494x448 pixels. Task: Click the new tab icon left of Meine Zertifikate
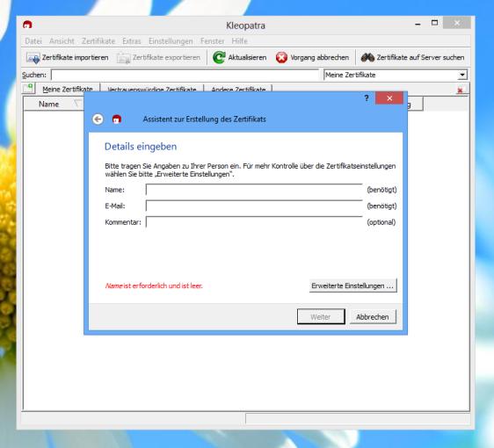click(x=29, y=88)
